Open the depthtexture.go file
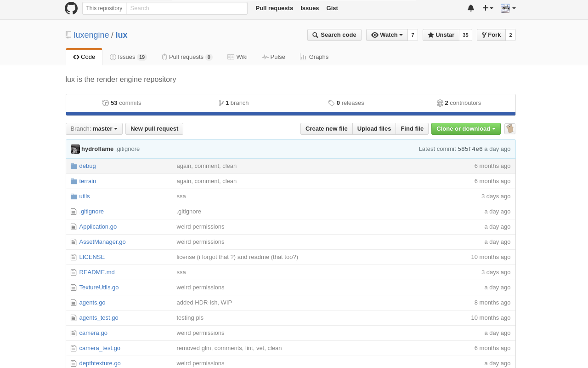Image resolution: width=588 pixels, height=368 pixels. coord(100,363)
